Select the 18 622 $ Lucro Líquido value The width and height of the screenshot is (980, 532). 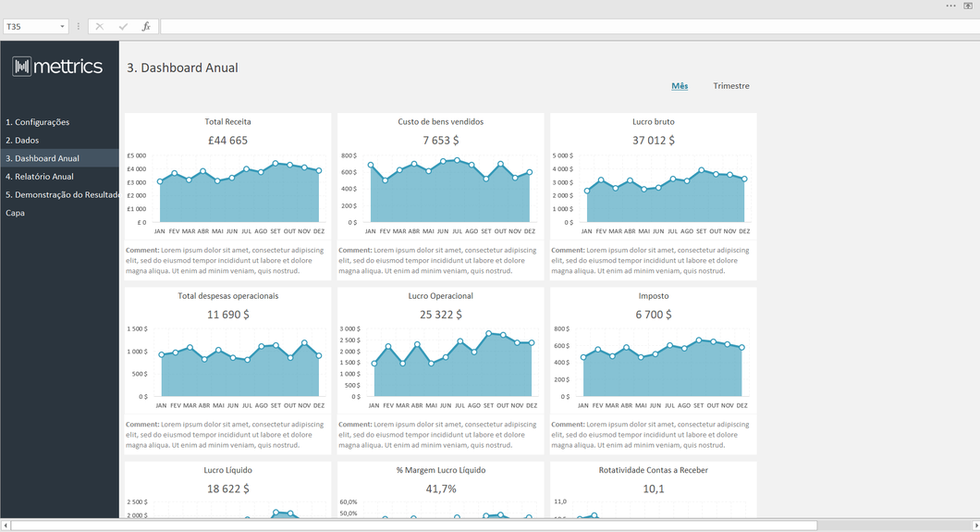(228, 489)
